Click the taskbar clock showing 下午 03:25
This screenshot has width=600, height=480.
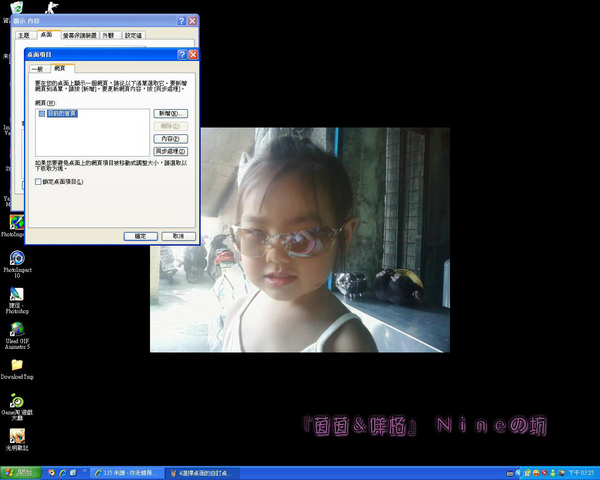581,473
